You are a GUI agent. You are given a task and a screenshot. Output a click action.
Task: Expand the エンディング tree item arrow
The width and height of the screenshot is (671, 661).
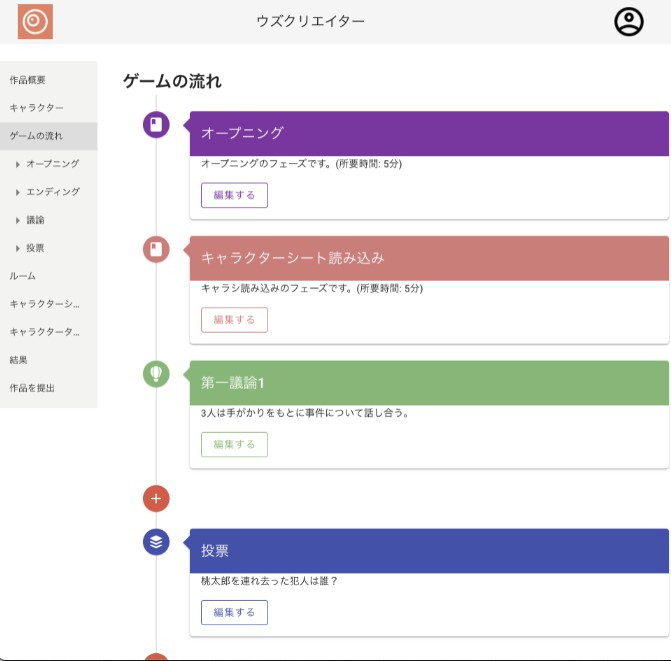18,191
